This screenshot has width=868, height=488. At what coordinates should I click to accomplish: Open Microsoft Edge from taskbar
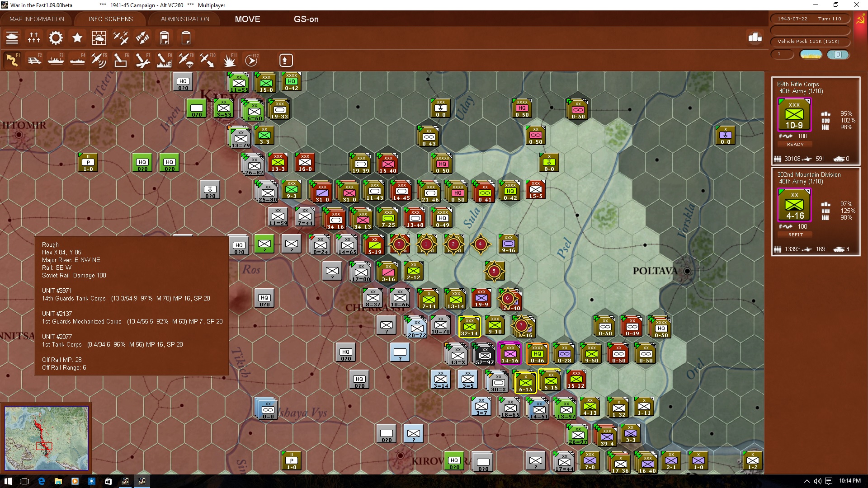point(41,481)
